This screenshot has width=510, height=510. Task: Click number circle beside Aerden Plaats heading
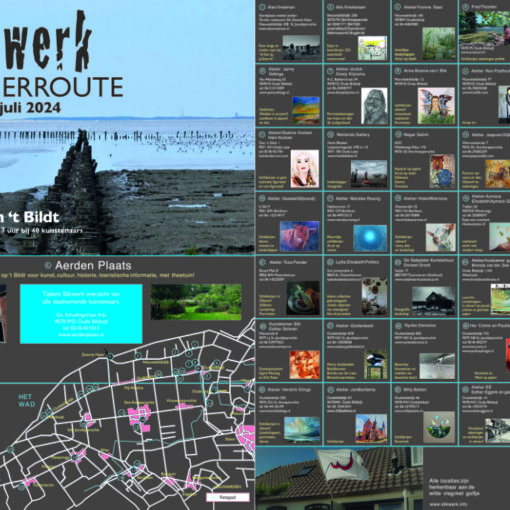(x=48, y=265)
